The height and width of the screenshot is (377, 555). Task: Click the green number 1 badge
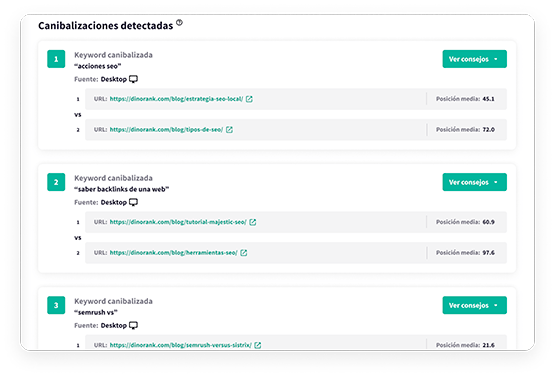[x=56, y=59]
